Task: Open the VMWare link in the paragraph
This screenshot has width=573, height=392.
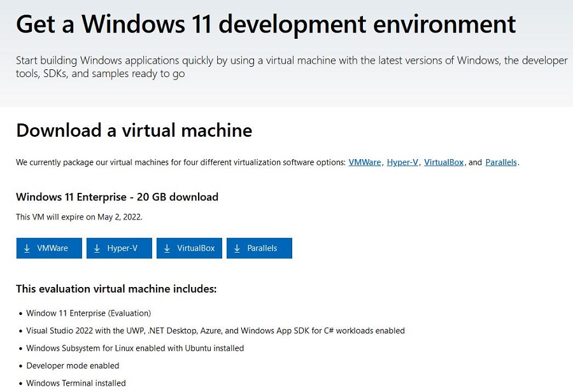Action: 364,162
